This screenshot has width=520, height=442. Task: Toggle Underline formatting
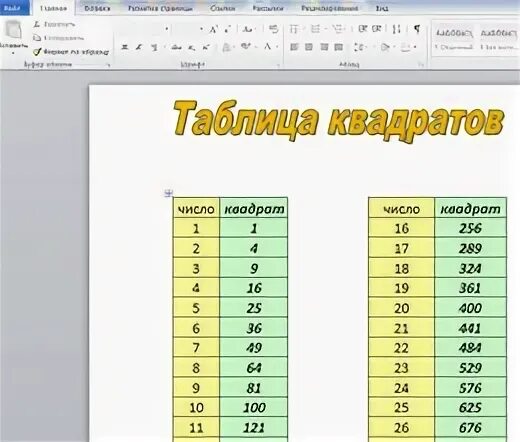154,47
